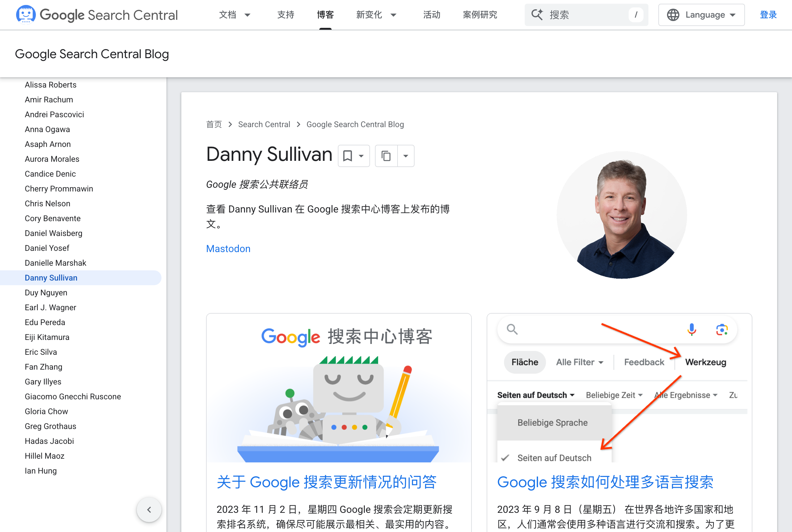Select Daniel Waisberg in sidebar

[x=54, y=234]
